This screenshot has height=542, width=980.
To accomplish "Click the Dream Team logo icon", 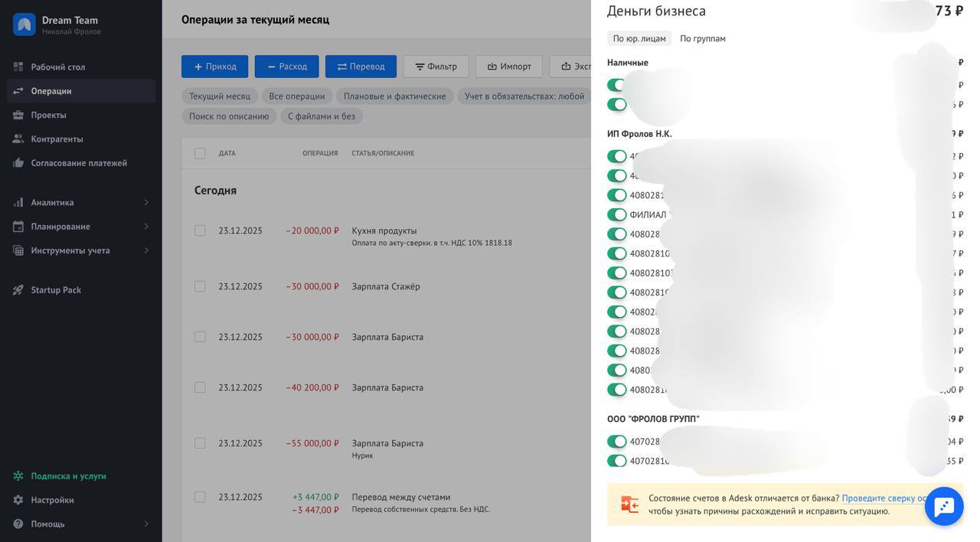I will point(24,24).
